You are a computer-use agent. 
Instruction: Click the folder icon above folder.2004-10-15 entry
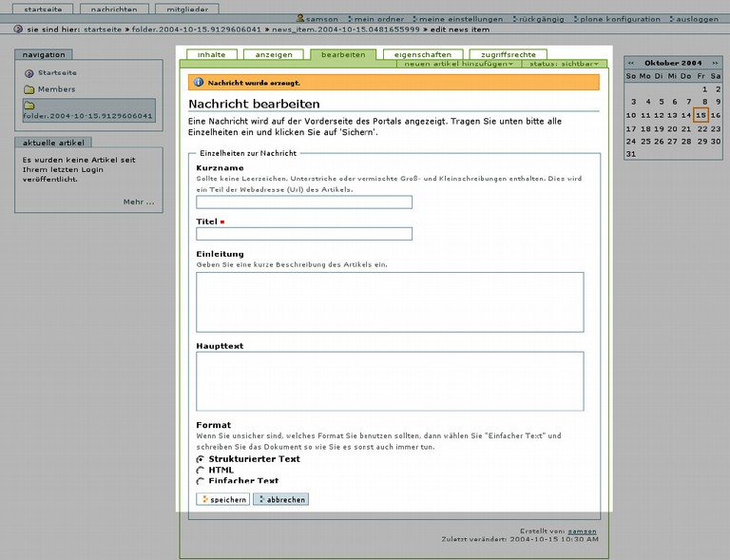pos(29,105)
